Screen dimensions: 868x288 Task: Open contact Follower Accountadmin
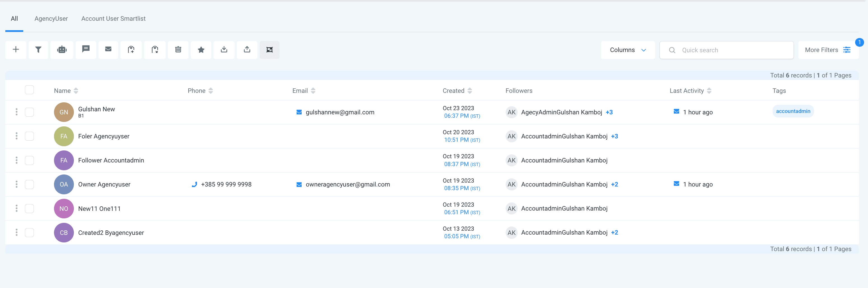coord(111,160)
